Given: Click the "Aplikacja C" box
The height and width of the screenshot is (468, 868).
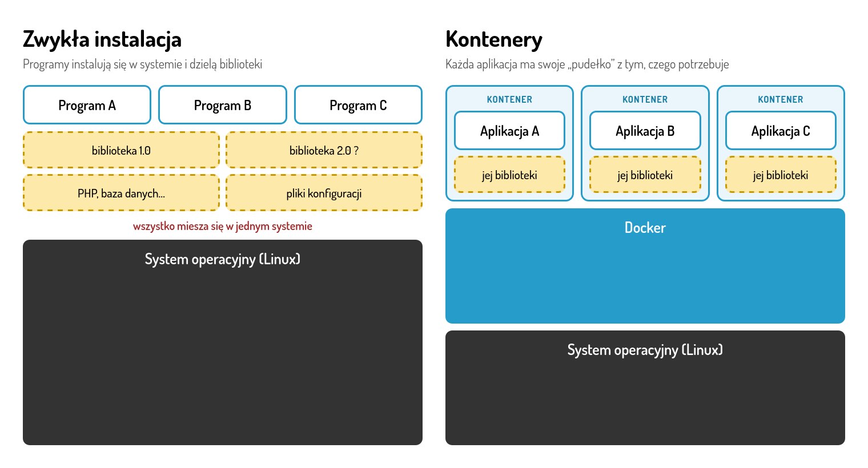Looking at the screenshot, I should [781, 131].
